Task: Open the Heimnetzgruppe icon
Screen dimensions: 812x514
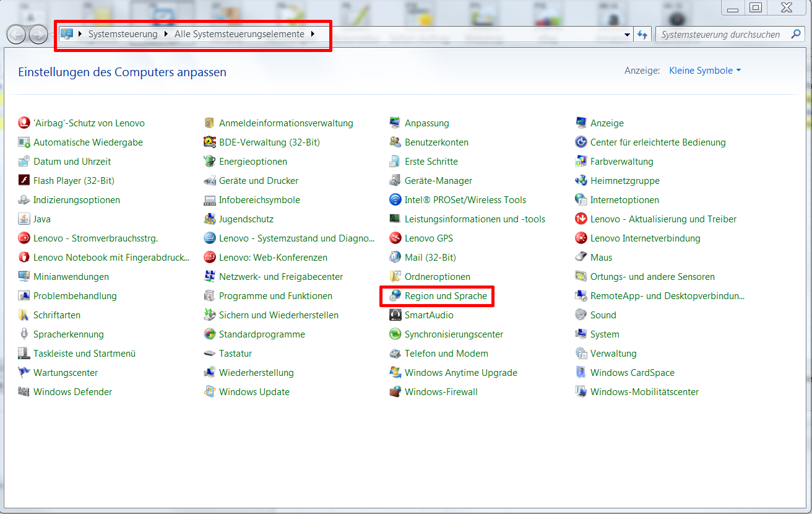Action: tap(581, 180)
